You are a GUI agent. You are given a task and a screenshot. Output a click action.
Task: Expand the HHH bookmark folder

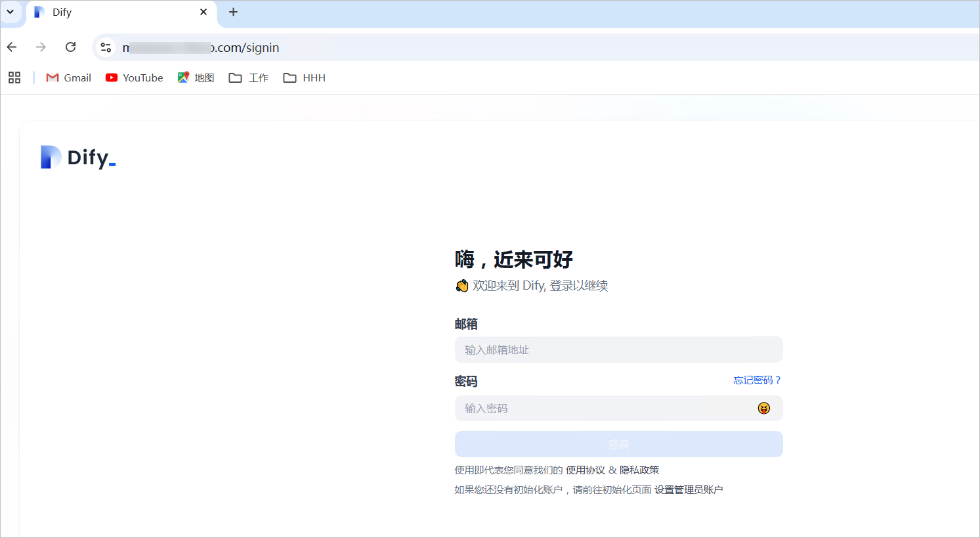[305, 78]
